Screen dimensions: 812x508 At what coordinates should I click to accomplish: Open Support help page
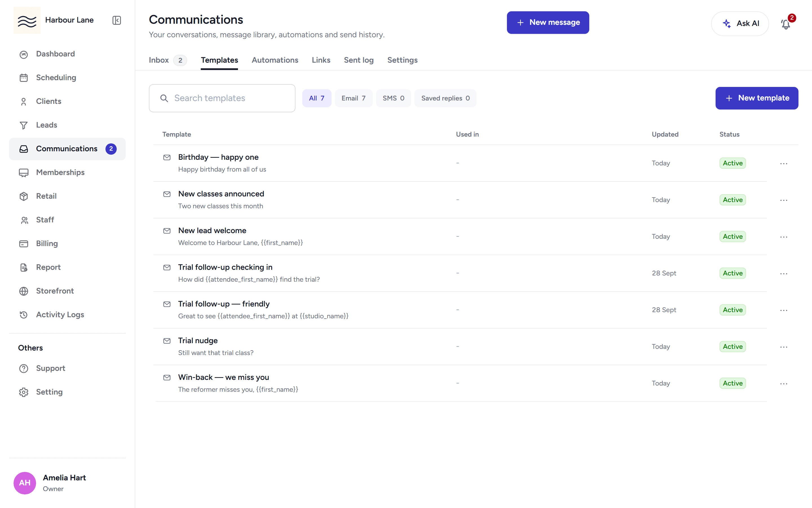[67, 369]
